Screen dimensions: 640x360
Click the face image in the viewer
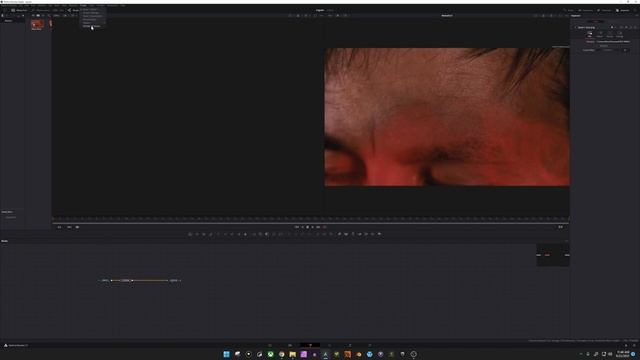pyautogui.click(x=447, y=117)
